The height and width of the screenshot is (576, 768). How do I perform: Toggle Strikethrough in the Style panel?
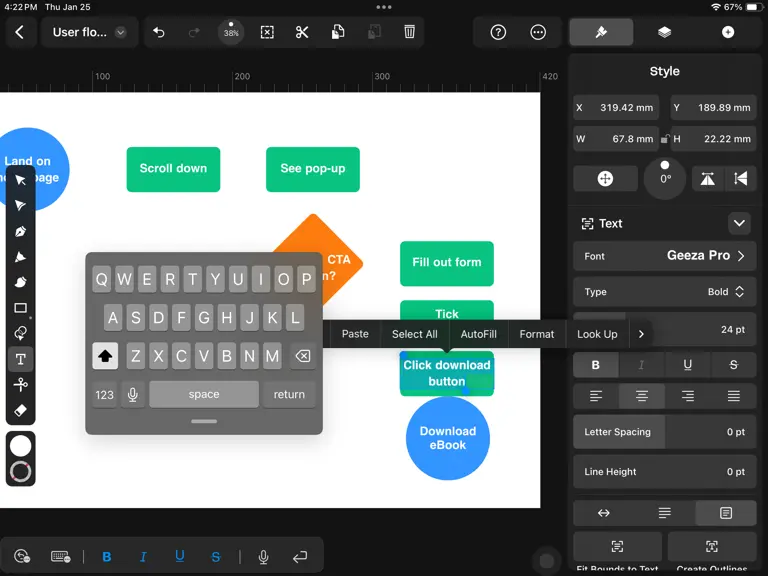733,365
